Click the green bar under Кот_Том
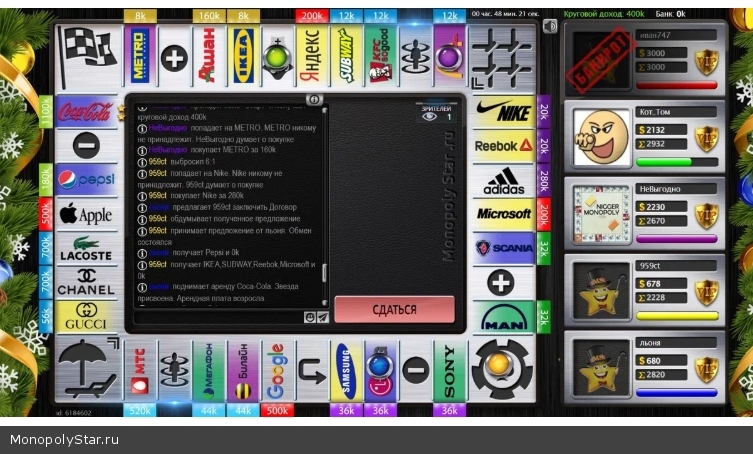This screenshot has width=753, height=454. pyautogui.click(x=677, y=162)
